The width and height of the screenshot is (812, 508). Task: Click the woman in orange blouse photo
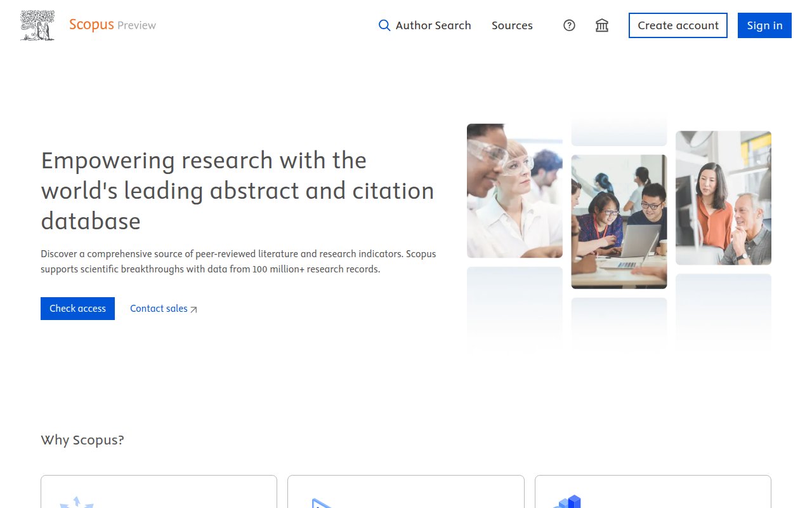(723, 197)
